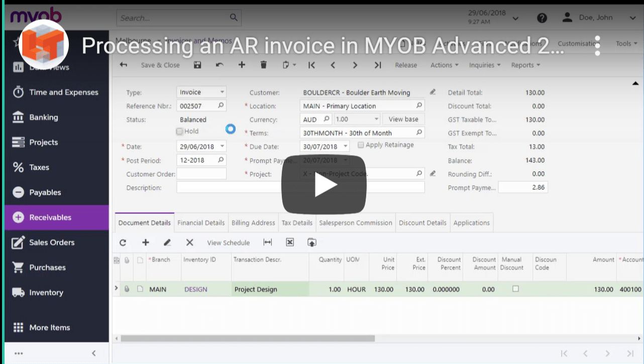Screen dimensions: 644x364
Task: Switch to Discount Details tab
Action: 422,223
